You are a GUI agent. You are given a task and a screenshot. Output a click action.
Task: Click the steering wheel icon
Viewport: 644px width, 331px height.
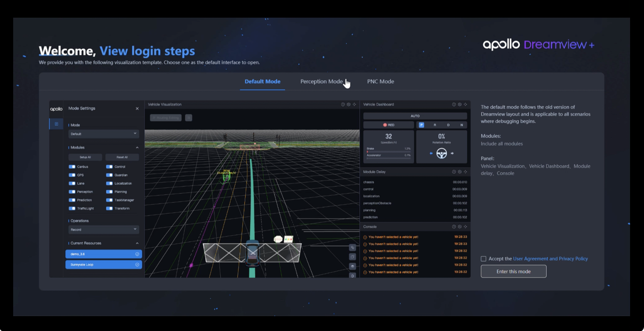(442, 153)
